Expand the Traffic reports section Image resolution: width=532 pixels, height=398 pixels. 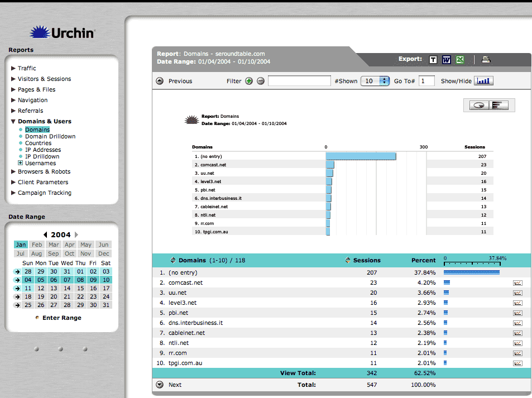point(13,68)
